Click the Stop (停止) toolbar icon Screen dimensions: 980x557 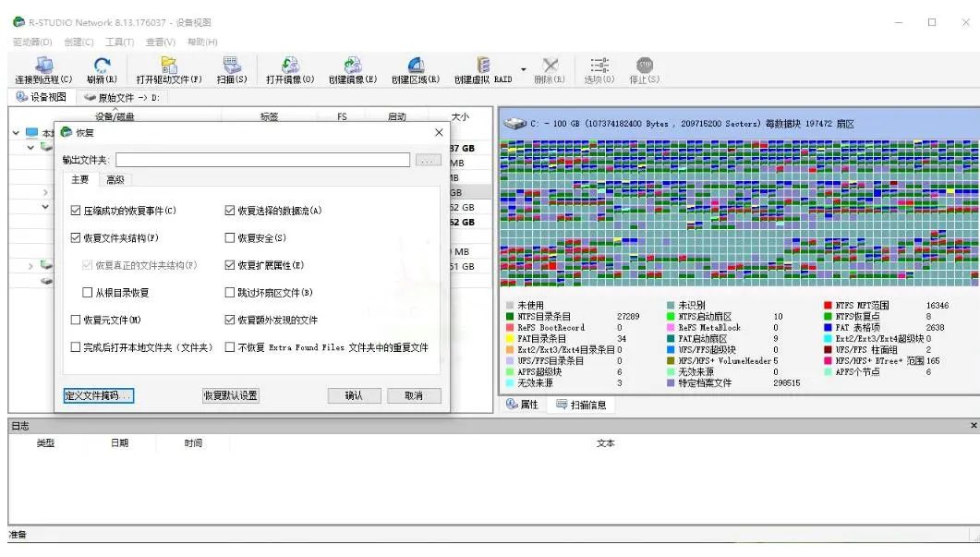[x=645, y=65]
